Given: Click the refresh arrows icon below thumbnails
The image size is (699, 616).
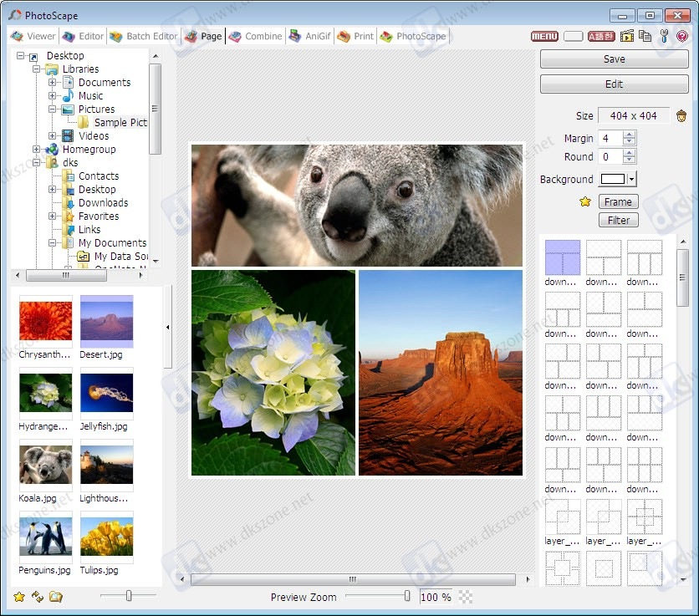Looking at the screenshot, I should coord(38,597).
